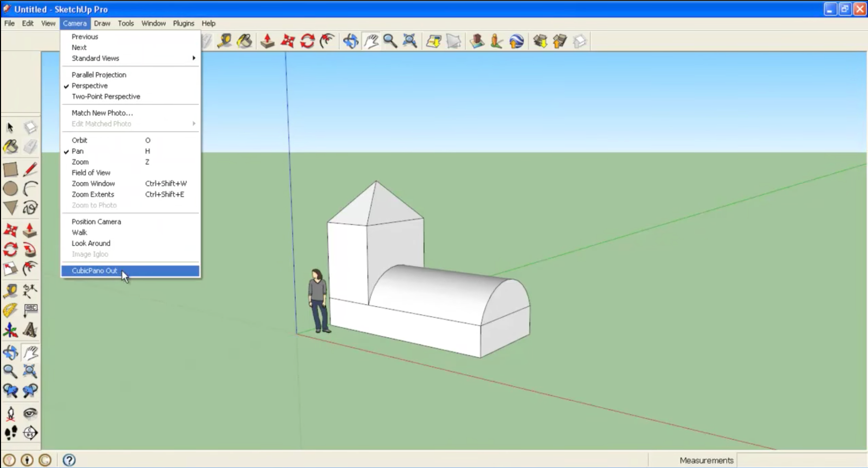Open the Help menu
Viewport: 868px width, 468px height.
coord(208,23)
